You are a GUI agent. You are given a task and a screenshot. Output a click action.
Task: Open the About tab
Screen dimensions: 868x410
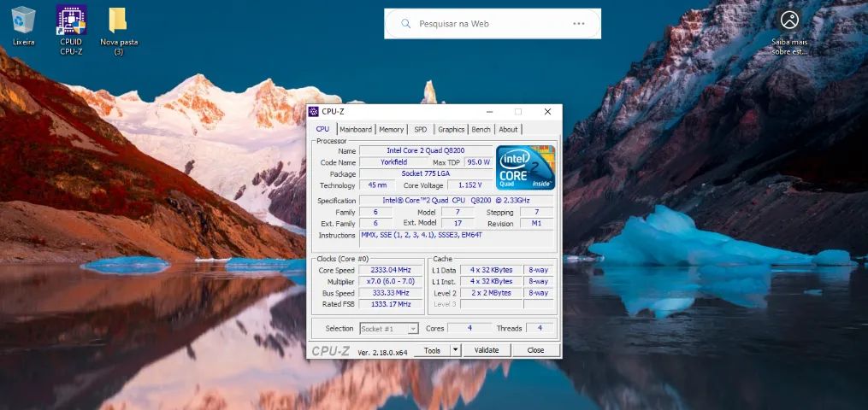pos(508,129)
